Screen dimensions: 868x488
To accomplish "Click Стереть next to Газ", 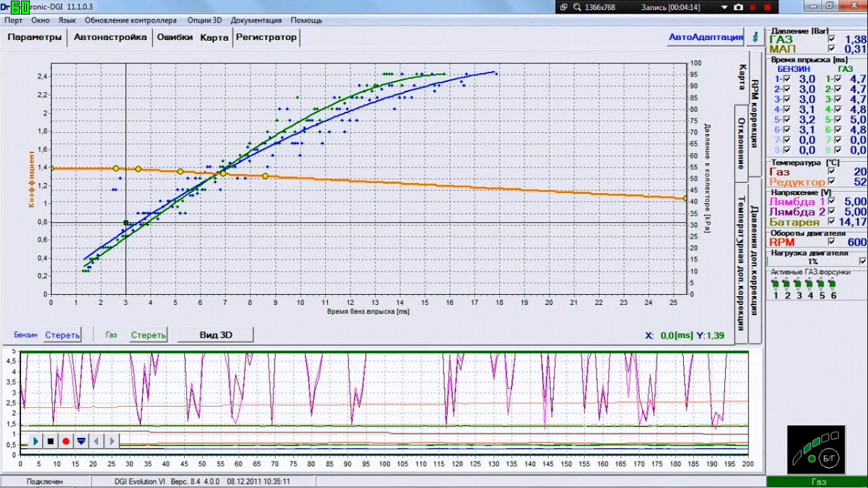I will [148, 335].
